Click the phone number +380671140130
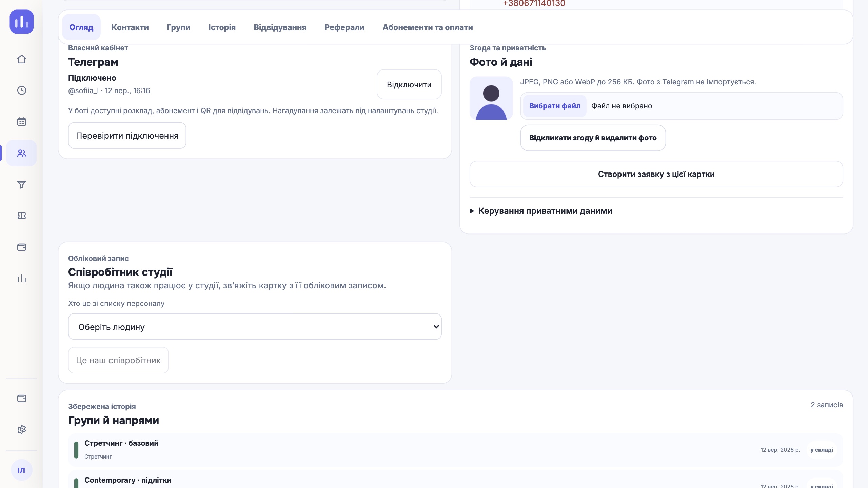 [x=534, y=4]
